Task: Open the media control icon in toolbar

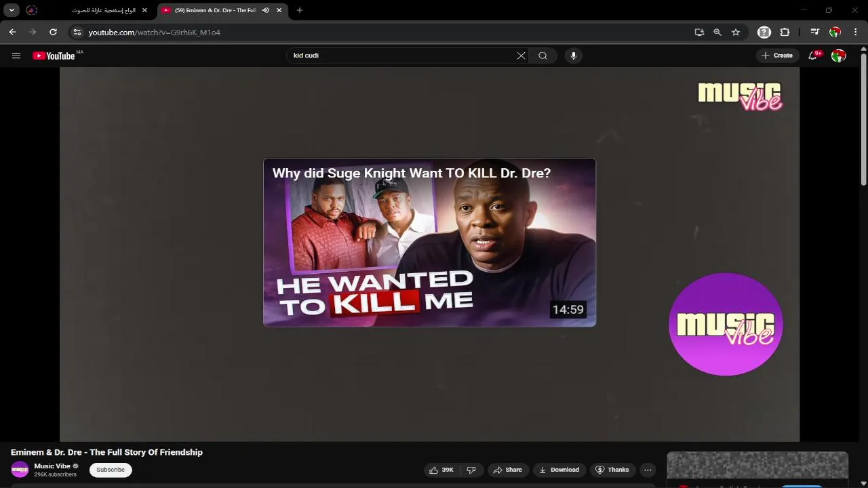Action: tap(815, 32)
